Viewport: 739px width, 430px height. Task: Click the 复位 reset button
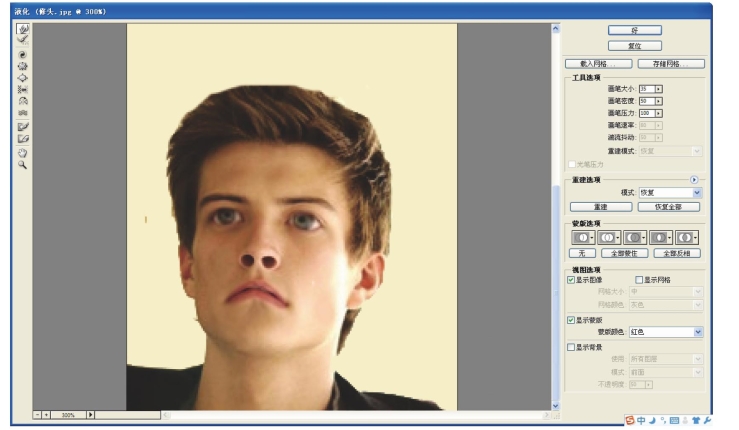[x=635, y=46]
